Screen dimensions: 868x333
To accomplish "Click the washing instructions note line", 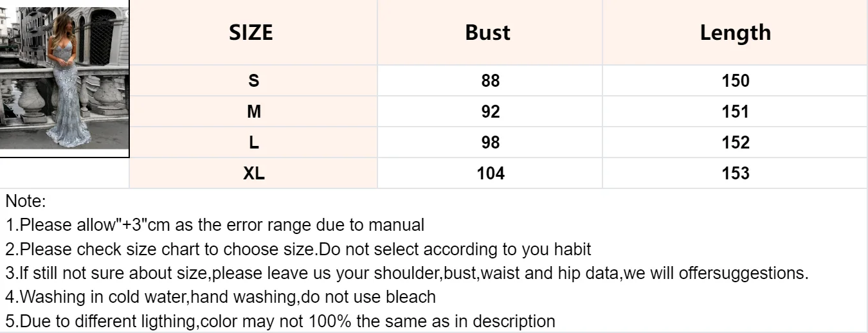I will click(x=221, y=297).
